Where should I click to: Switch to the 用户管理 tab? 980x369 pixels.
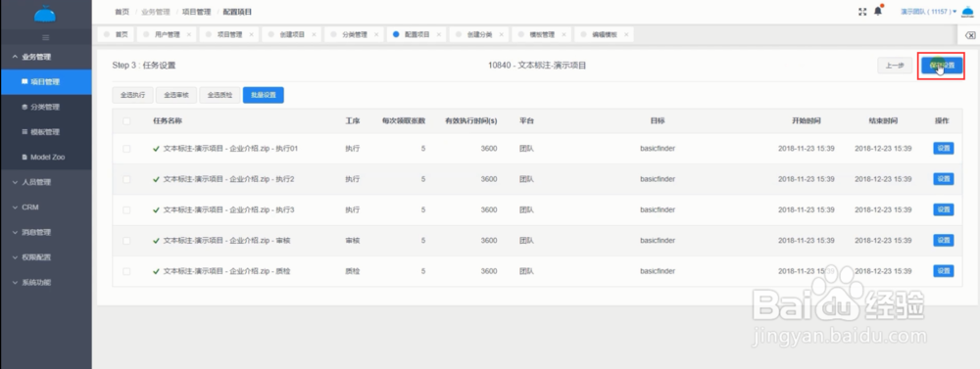pos(167,35)
